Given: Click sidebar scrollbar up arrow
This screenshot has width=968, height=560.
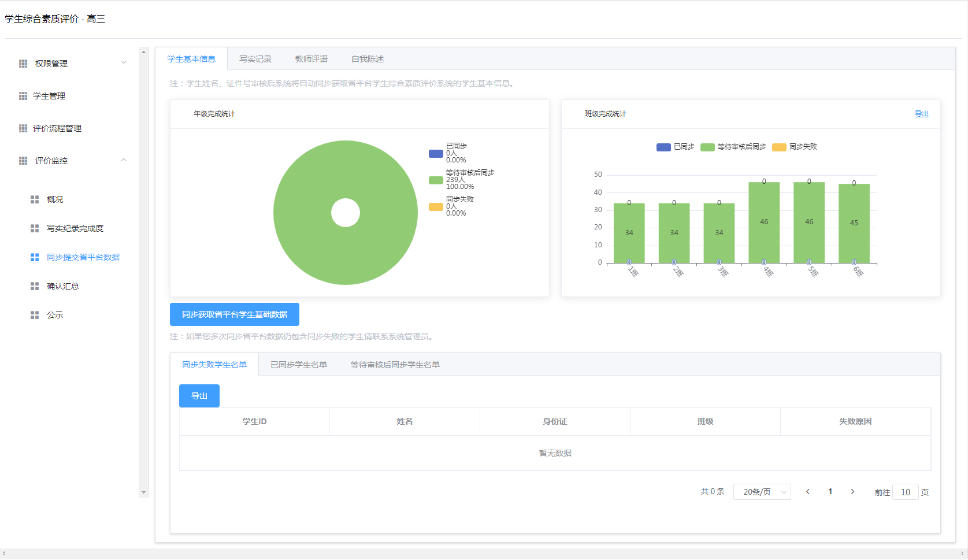Looking at the screenshot, I should (144, 52).
